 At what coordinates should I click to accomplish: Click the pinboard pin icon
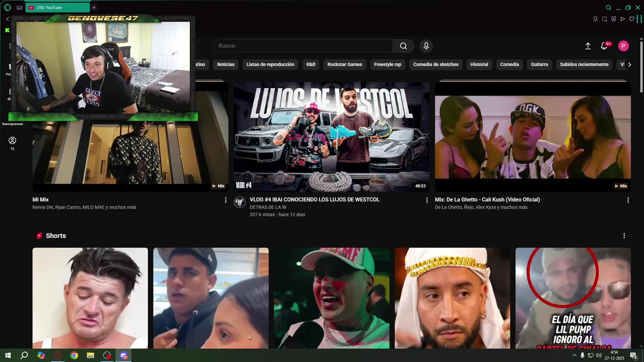tap(595, 19)
